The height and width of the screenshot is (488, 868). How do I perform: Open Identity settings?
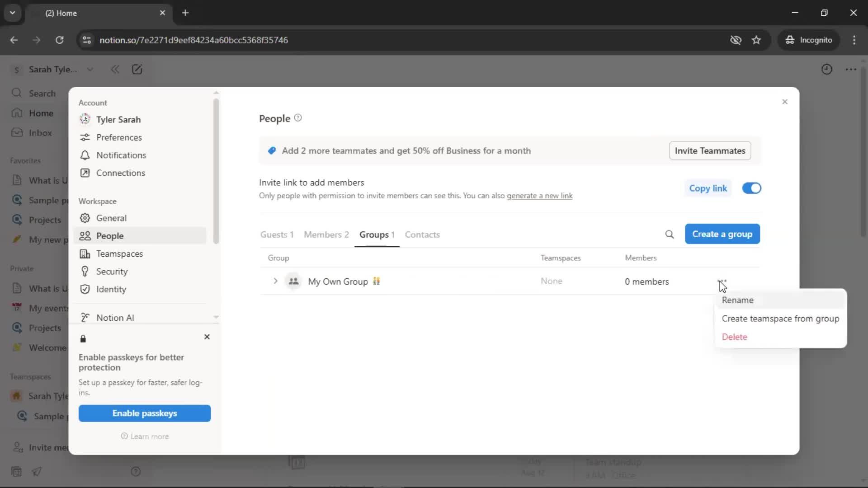click(x=111, y=289)
